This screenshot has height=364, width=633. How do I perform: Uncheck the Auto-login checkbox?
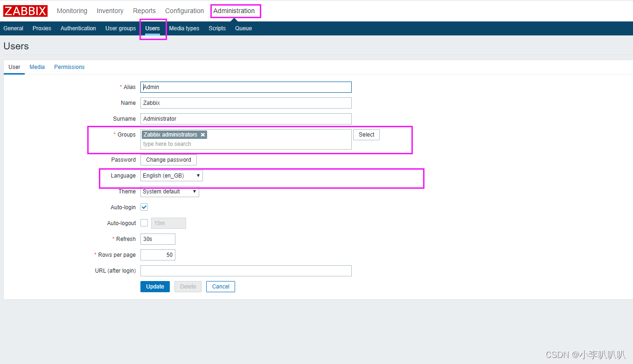click(144, 207)
